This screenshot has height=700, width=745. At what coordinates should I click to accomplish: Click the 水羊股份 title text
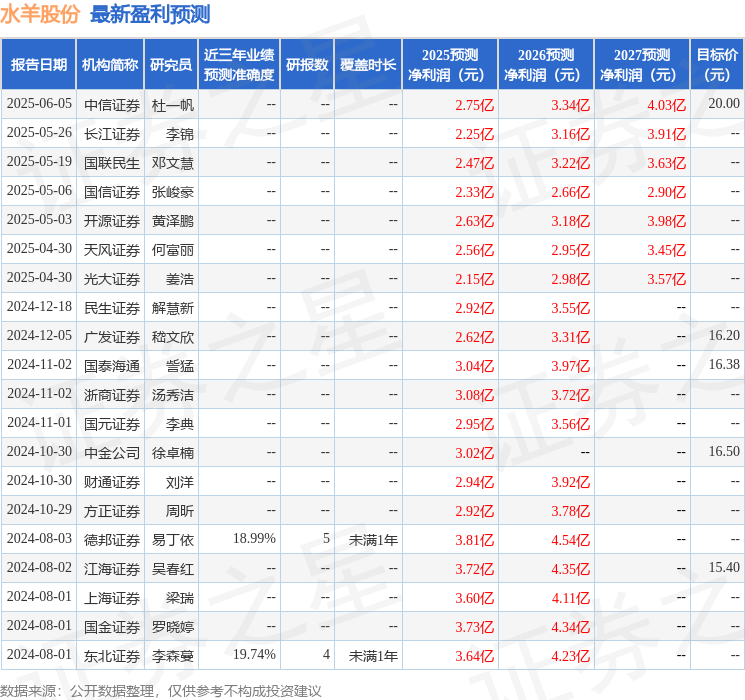[x=40, y=14]
